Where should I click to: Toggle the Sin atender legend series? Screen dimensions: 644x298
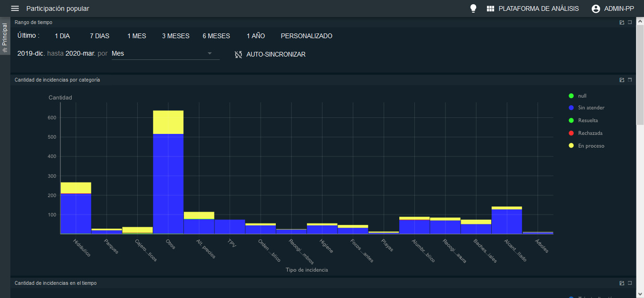[x=586, y=108]
